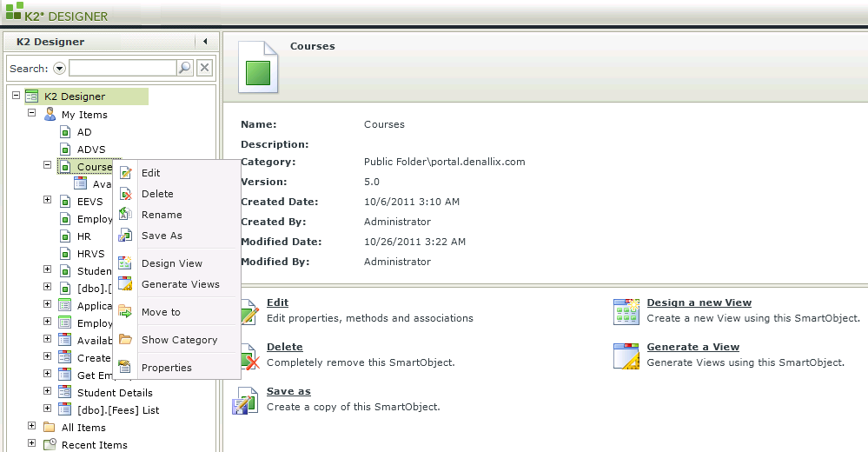Select the HRVS SmartObject in tree
The image size is (868, 452).
click(90, 254)
